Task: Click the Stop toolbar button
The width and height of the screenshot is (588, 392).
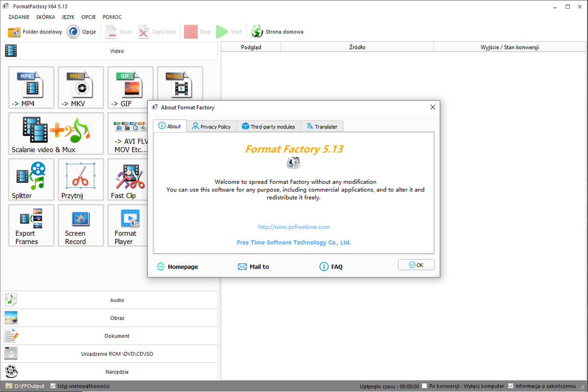Action: pos(197,32)
